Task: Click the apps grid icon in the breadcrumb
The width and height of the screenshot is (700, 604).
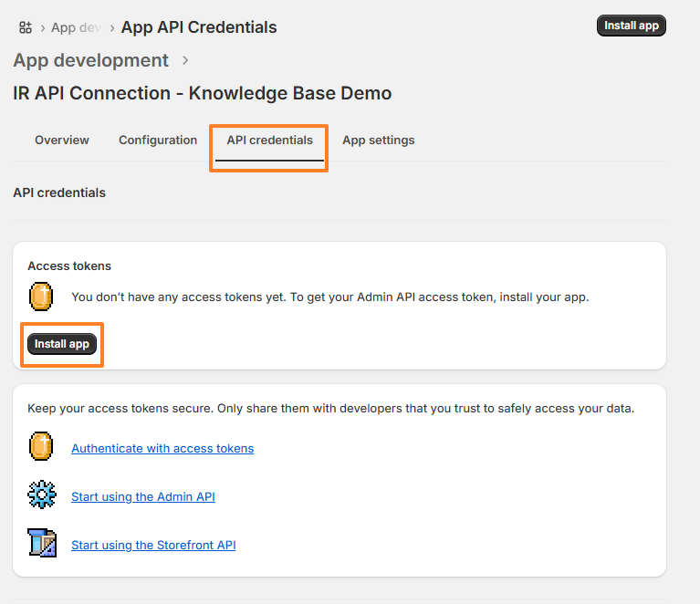Action: [x=26, y=27]
